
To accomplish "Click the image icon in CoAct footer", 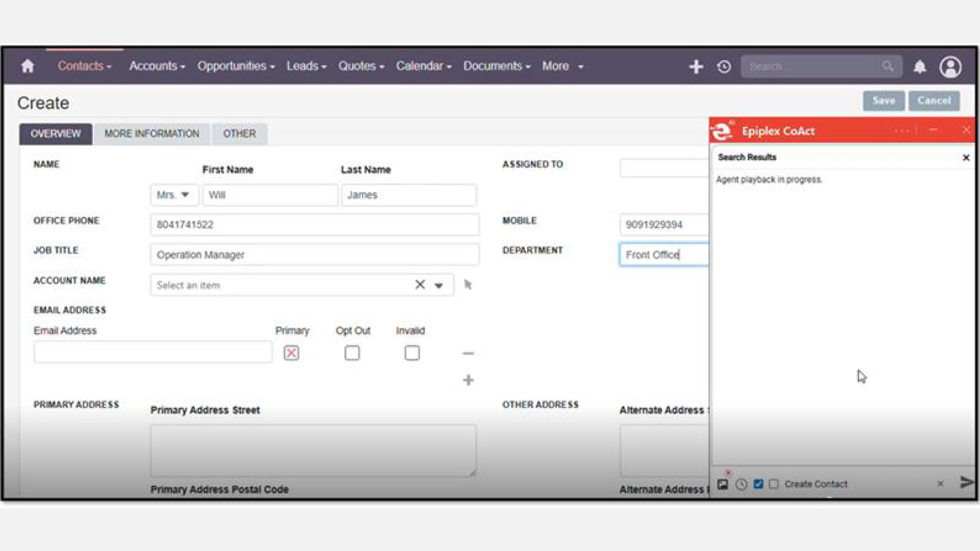I will 723,484.
